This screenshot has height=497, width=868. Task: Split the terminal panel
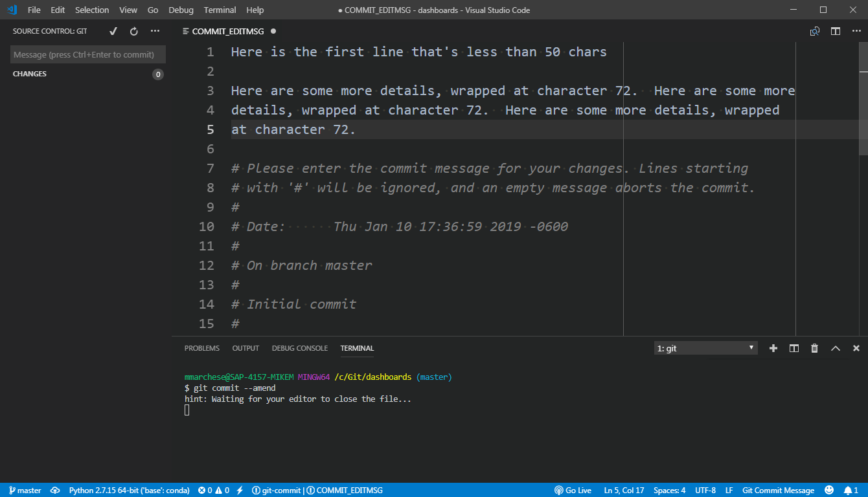coord(794,348)
